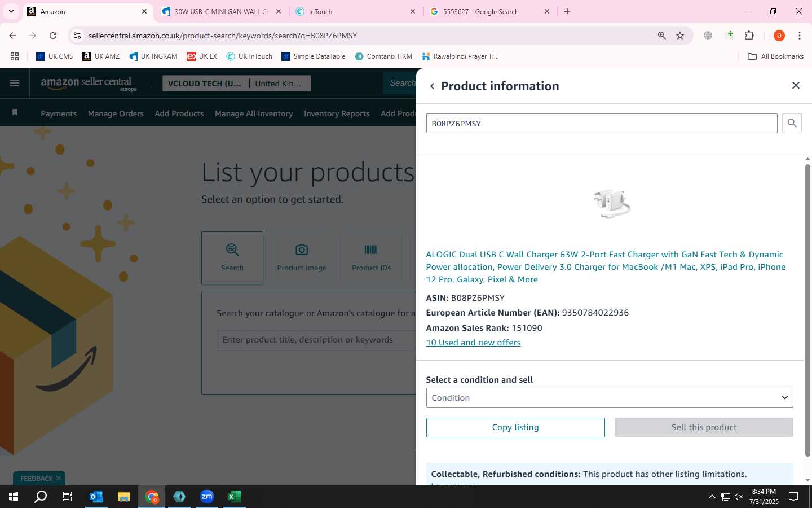
Task: Switch to the 30W USB-C MINI GAN WALL tab
Action: (220, 11)
